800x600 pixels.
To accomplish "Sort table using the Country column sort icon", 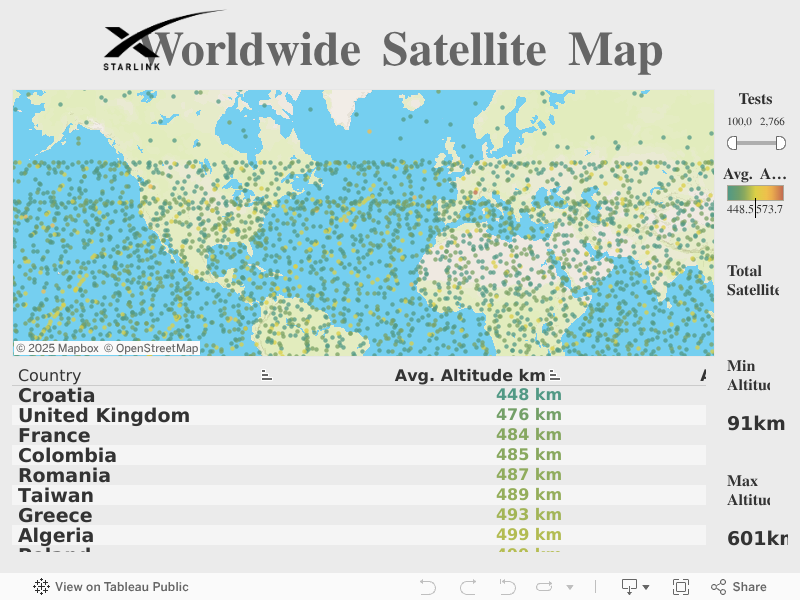I will tap(266, 376).
